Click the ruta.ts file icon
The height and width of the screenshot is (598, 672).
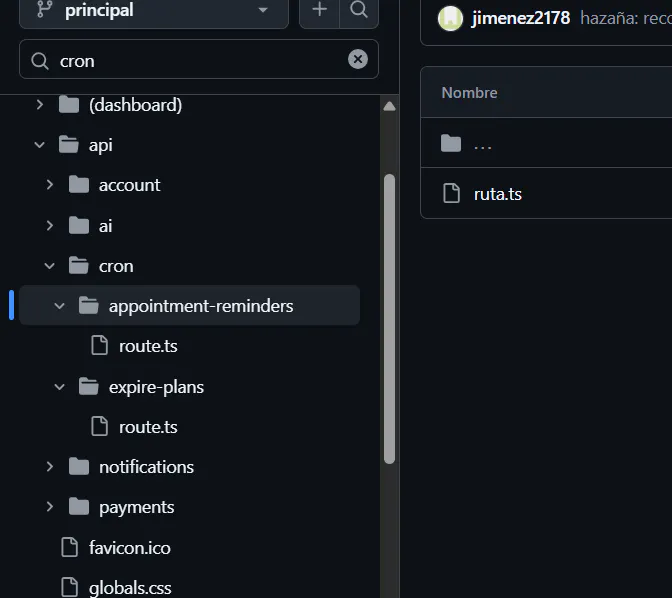[x=451, y=193]
